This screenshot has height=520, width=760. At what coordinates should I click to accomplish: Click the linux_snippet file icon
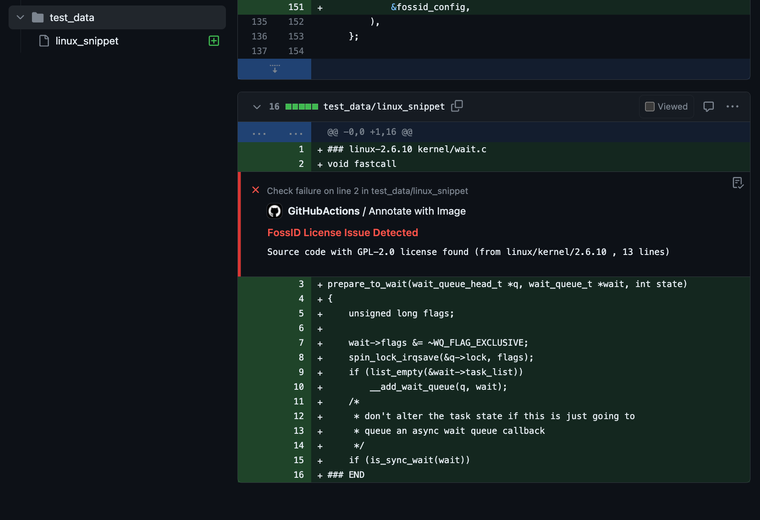coord(44,41)
